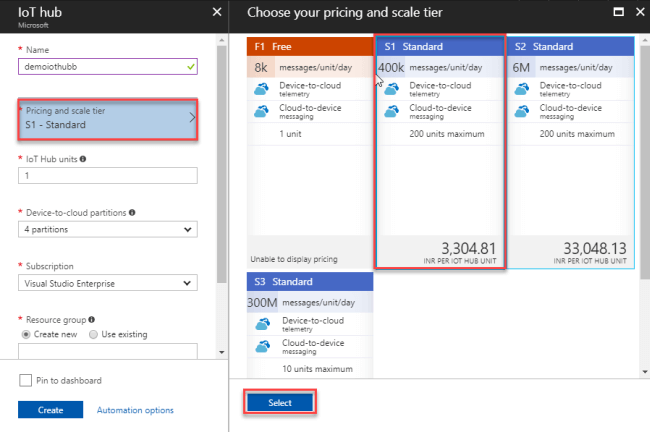Expand the Pricing and scale tier selector

[107, 120]
